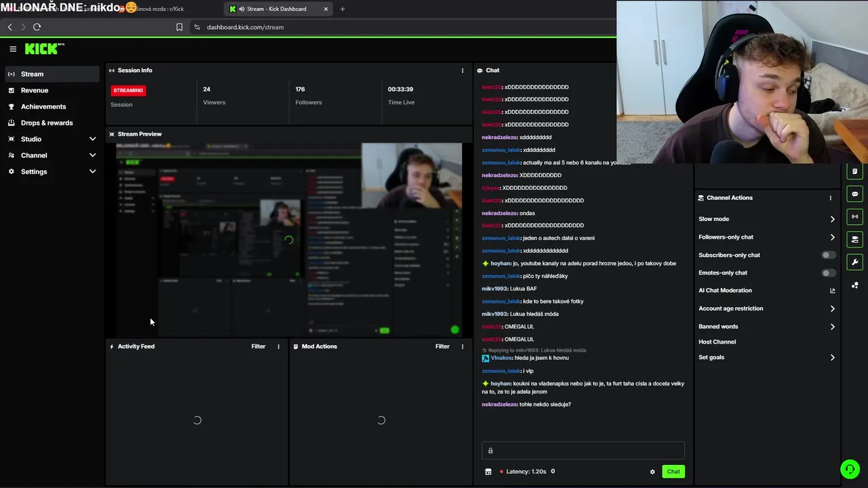
Task: Open the AI Chat Moderation link
Action: tap(766, 290)
